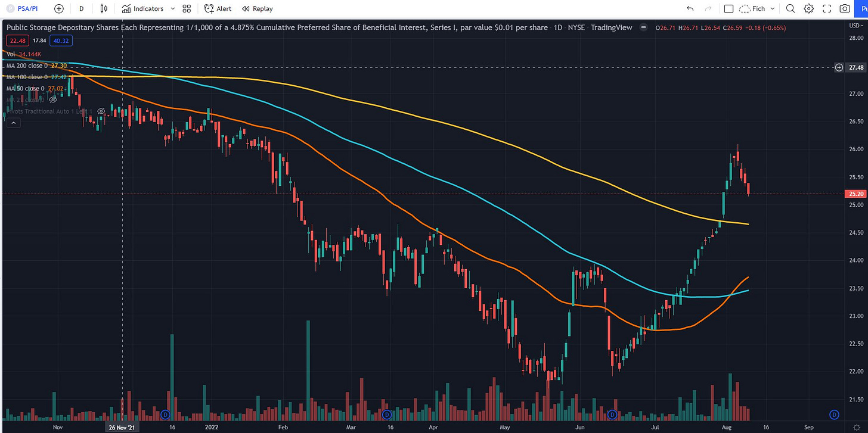This screenshot has width=868, height=433.
Task: Collapse the indicator legend chevron
Action: (x=13, y=123)
